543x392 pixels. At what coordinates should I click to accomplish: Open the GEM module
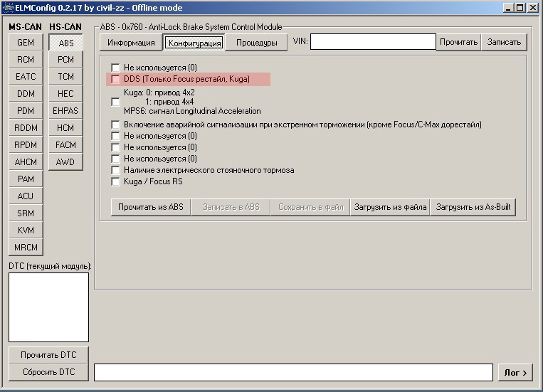click(x=26, y=43)
